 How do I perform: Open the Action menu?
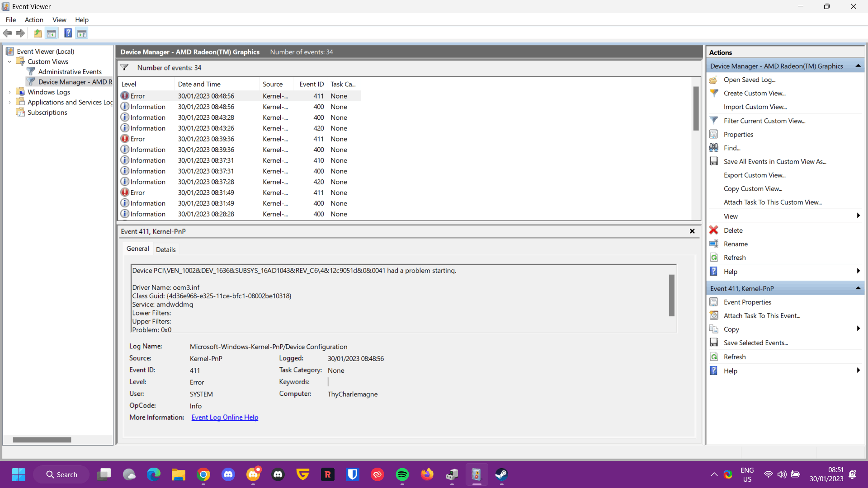[34, 19]
